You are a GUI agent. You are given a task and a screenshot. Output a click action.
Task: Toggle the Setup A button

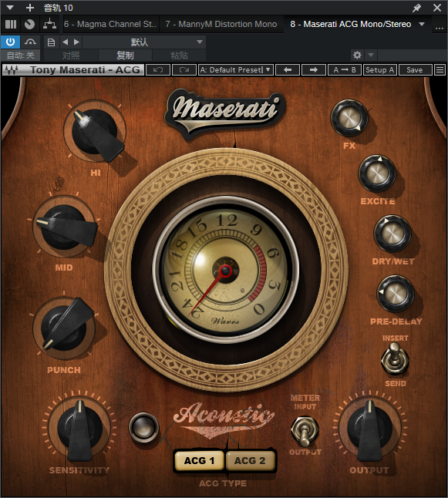(380, 70)
